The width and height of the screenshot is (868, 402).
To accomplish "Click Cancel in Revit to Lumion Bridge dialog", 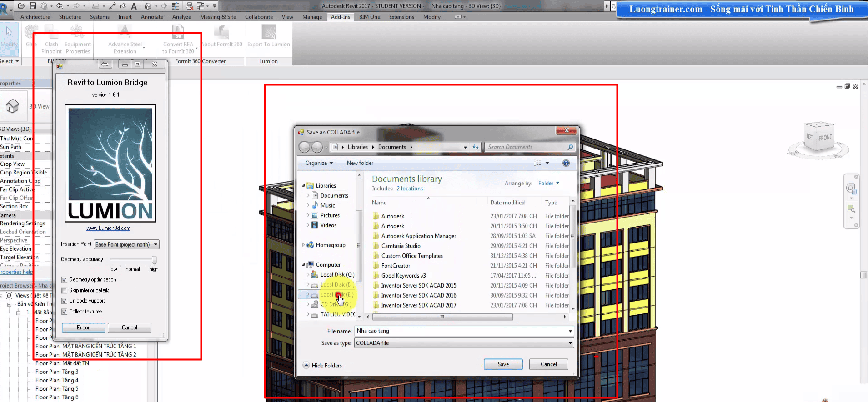I will pos(130,328).
